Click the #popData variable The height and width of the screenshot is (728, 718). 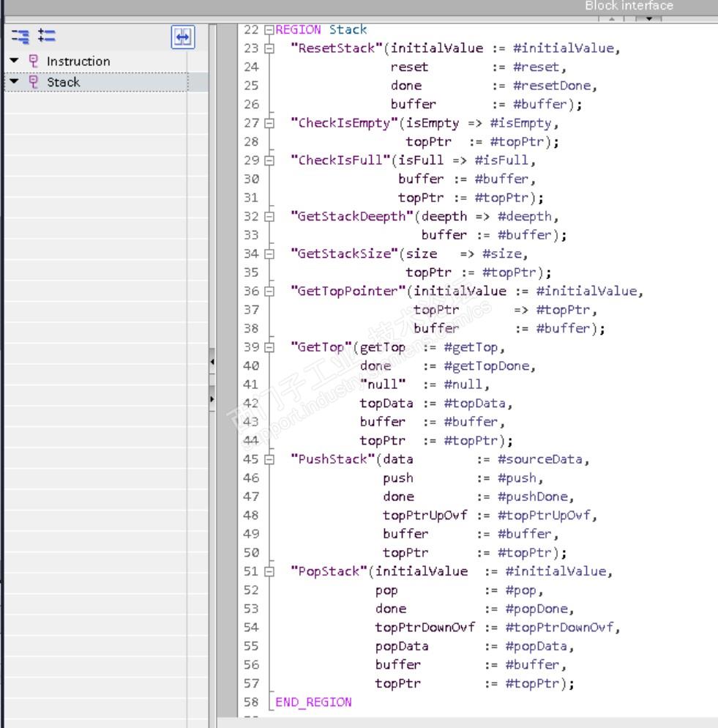tap(536, 646)
